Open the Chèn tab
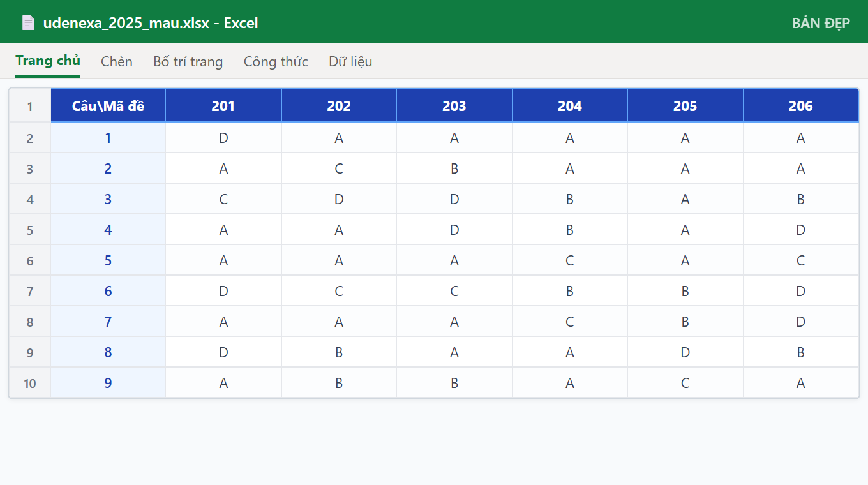 tap(117, 61)
